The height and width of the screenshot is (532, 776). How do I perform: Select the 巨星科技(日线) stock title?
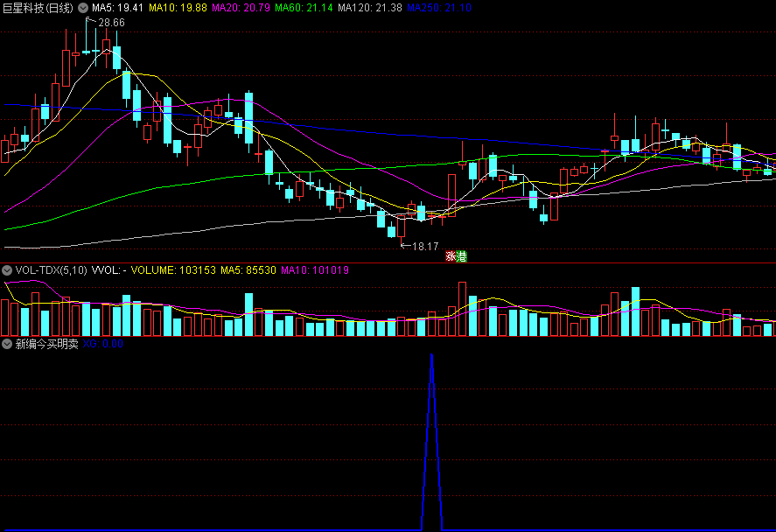[38, 8]
